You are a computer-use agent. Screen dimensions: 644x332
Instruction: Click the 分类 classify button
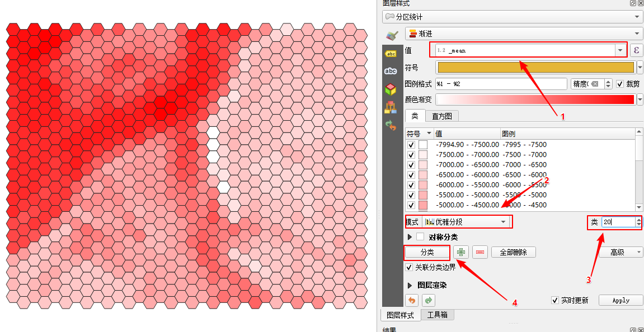[x=427, y=252]
